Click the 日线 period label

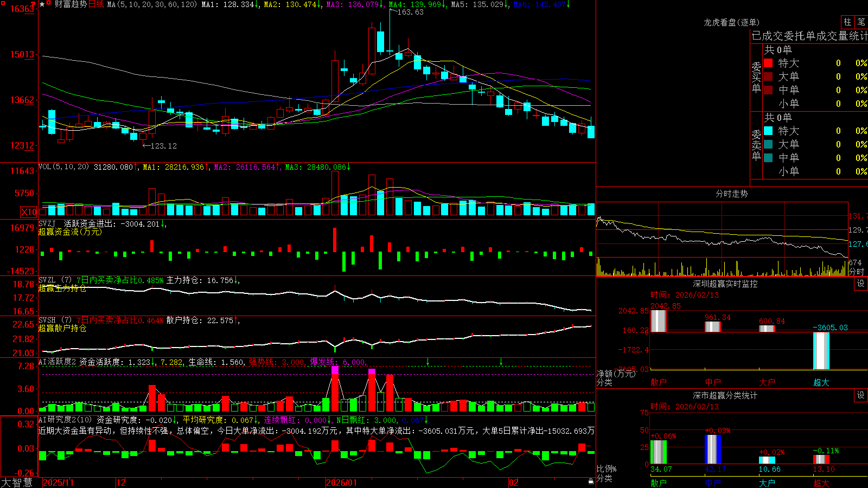pyautogui.click(x=95, y=4)
